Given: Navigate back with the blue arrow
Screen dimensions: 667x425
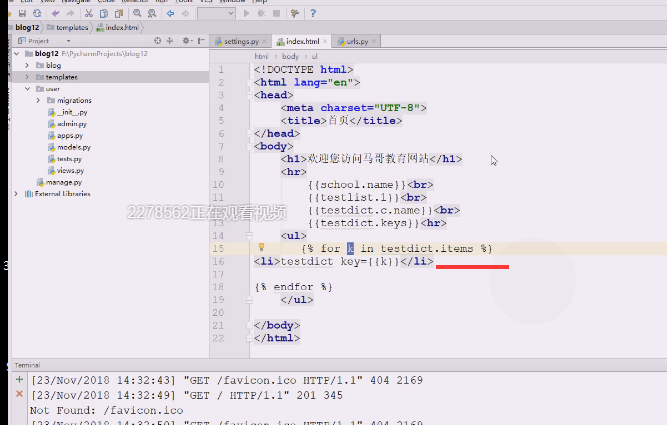Looking at the screenshot, I should pos(171,14).
